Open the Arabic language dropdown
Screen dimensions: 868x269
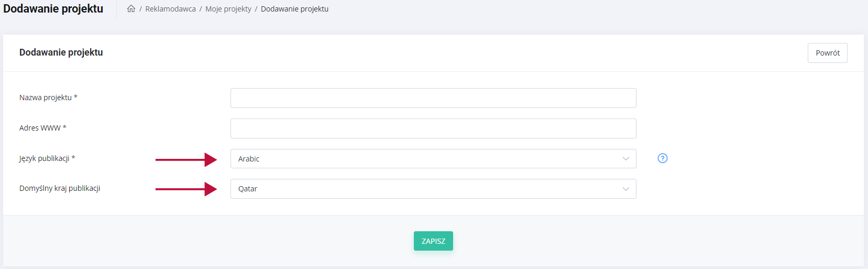[x=419, y=159]
